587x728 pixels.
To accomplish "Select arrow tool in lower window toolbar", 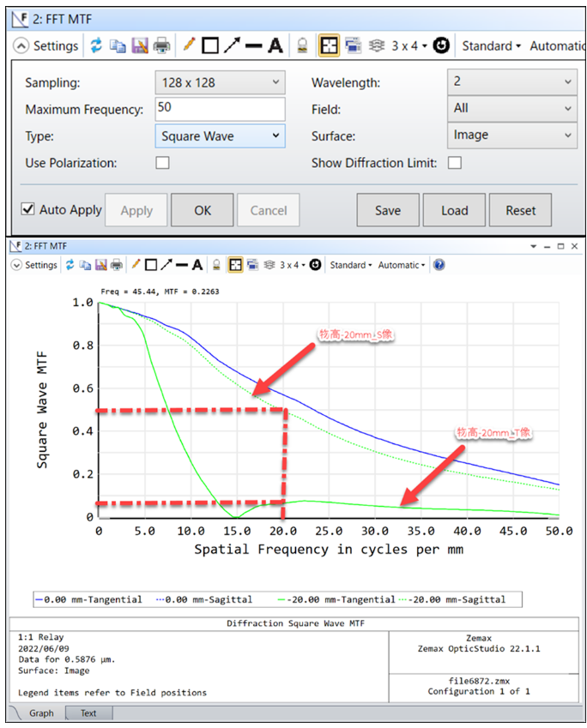I will coord(166,265).
